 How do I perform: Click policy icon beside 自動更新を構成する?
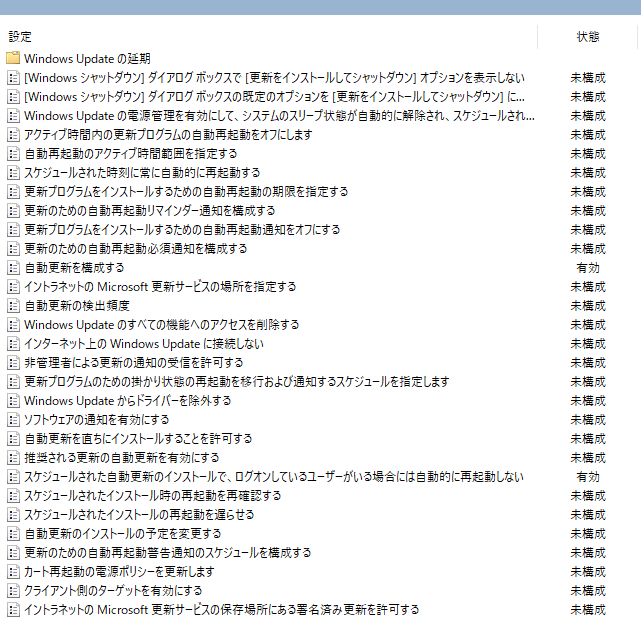13,268
